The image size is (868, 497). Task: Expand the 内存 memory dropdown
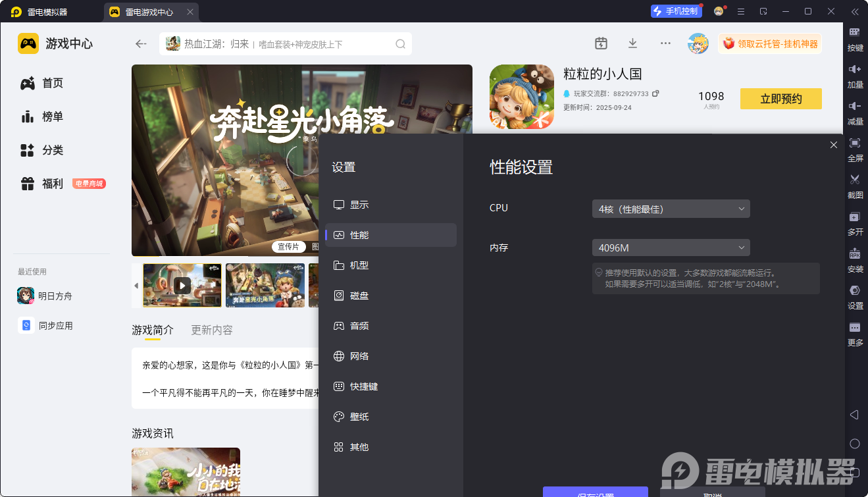point(671,248)
